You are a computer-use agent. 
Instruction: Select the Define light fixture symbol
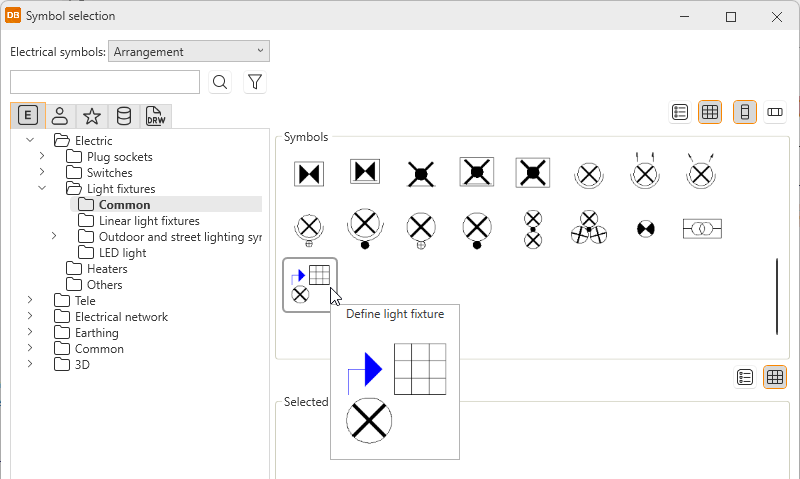pos(310,284)
